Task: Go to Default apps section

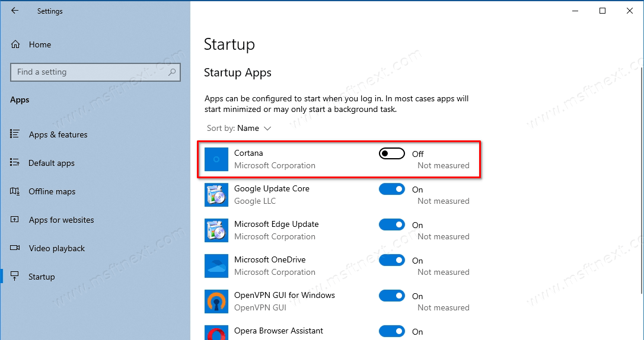Action: coord(51,163)
